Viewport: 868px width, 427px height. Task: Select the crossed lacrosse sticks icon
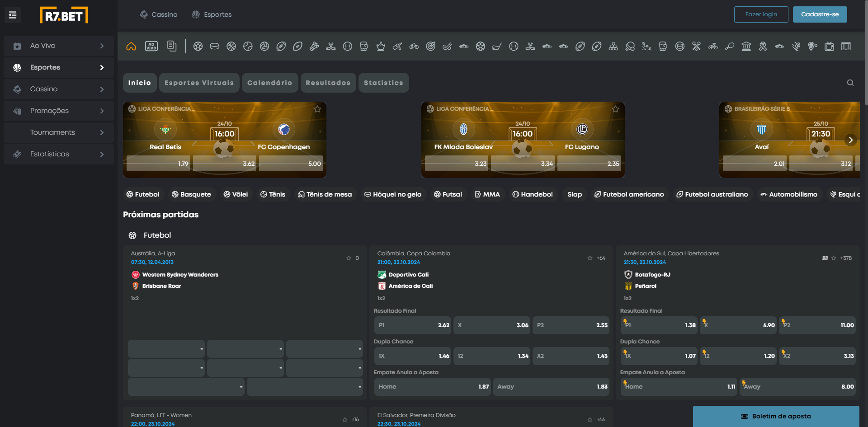(696, 46)
